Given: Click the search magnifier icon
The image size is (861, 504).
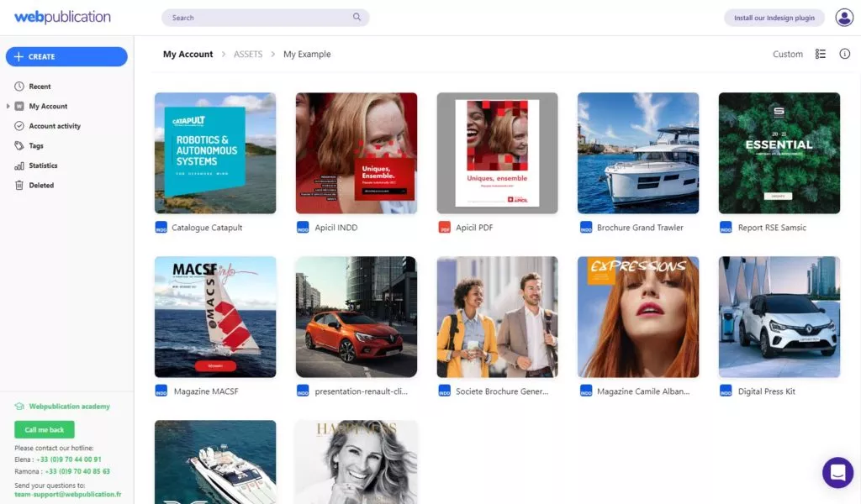Looking at the screenshot, I should pyautogui.click(x=357, y=17).
